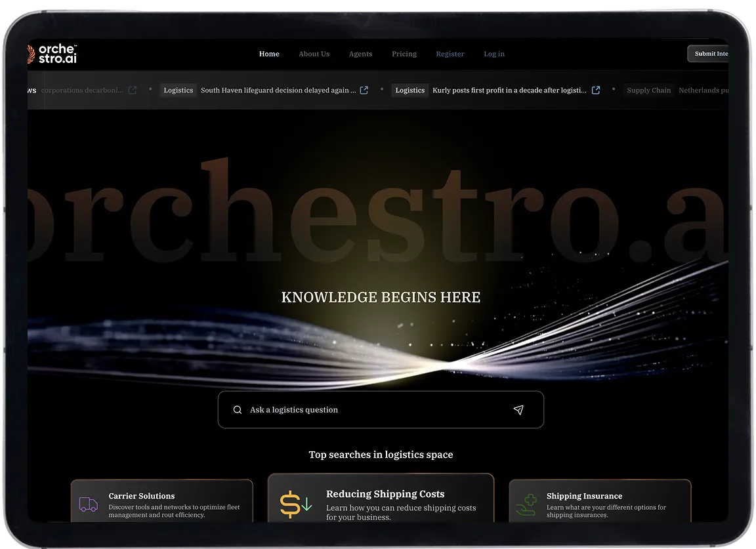Screen dimensions: 756x549
Task: Click the Log in link
Action: [494, 54]
